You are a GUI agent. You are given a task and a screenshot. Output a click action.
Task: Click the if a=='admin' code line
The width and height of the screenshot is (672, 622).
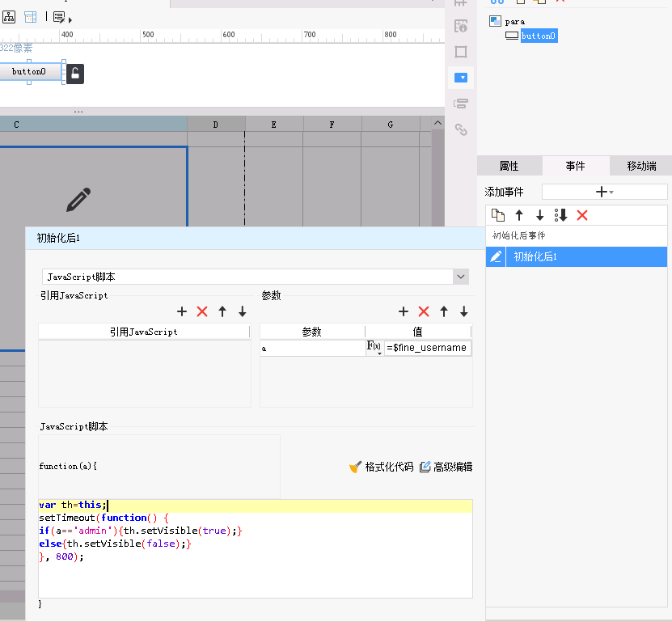(141, 531)
